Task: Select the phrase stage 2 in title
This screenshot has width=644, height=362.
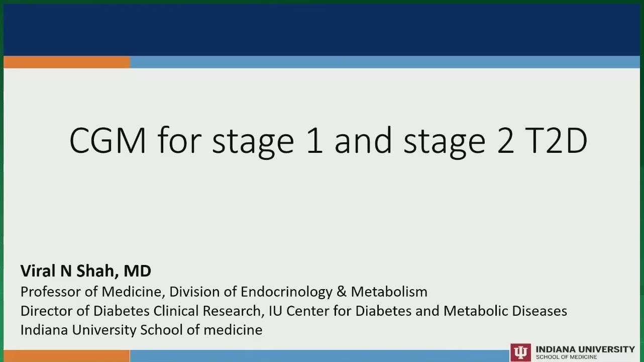Action: (459, 142)
